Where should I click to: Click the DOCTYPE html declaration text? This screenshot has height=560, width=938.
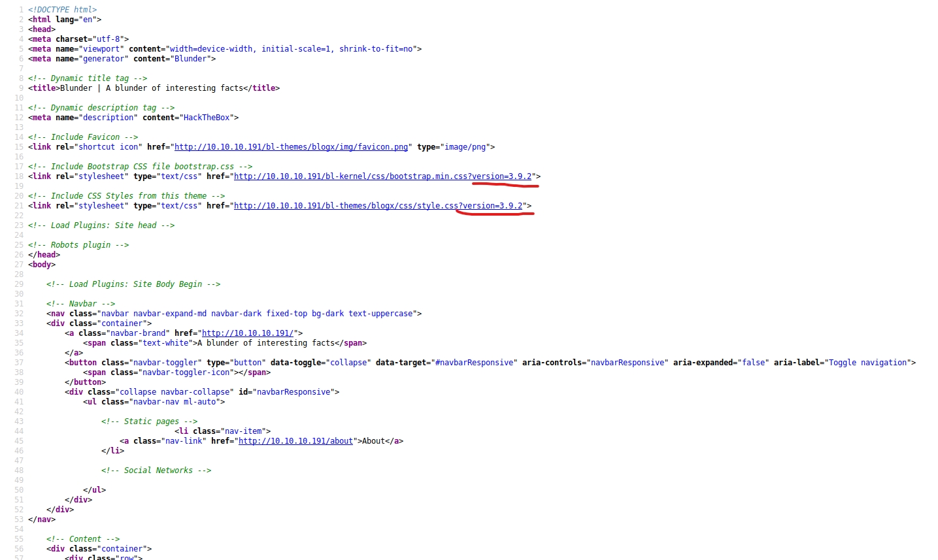point(62,10)
